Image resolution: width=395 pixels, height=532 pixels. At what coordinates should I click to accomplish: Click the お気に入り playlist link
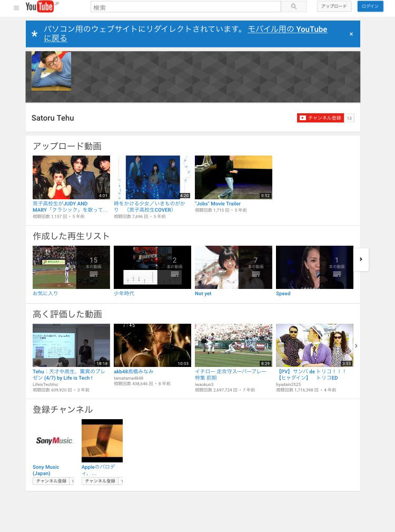coord(45,294)
